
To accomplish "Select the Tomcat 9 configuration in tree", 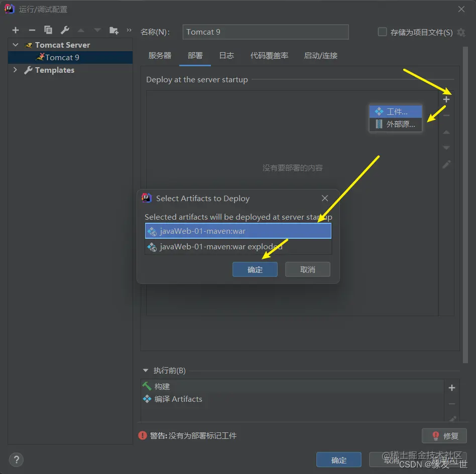I will pyautogui.click(x=70, y=57).
